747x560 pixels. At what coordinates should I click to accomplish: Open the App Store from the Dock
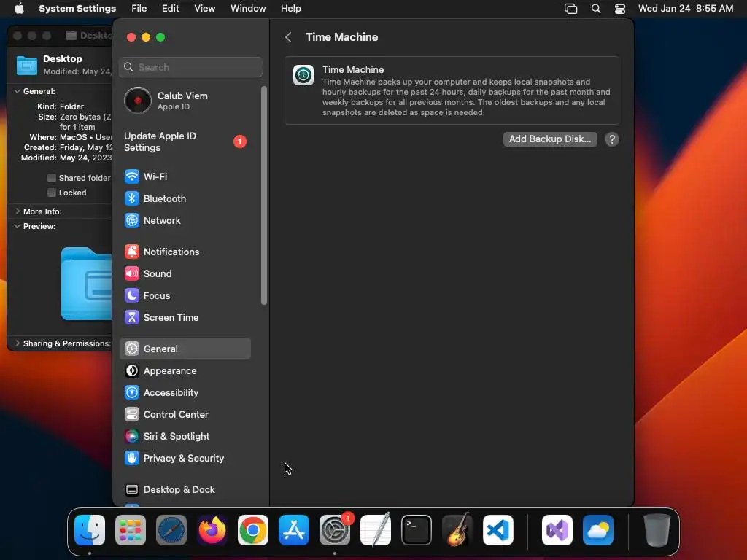(x=294, y=530)
